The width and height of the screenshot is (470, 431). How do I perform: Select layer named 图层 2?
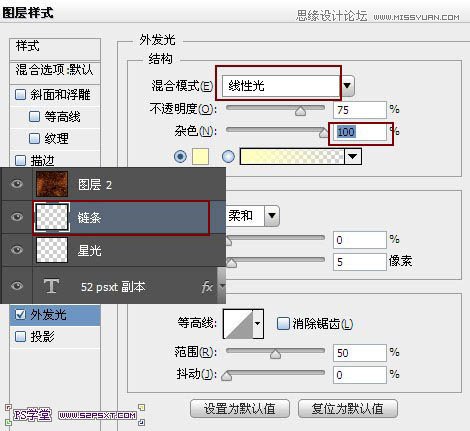95,184
